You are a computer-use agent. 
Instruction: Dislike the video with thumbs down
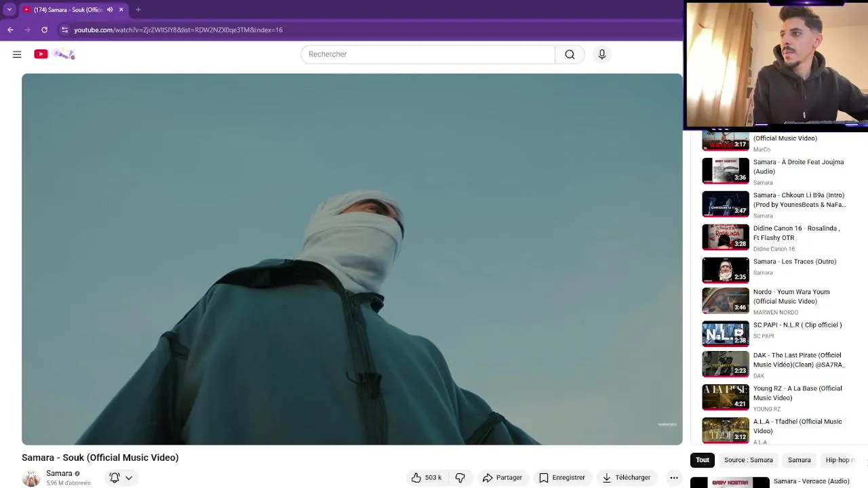point(460,478)
